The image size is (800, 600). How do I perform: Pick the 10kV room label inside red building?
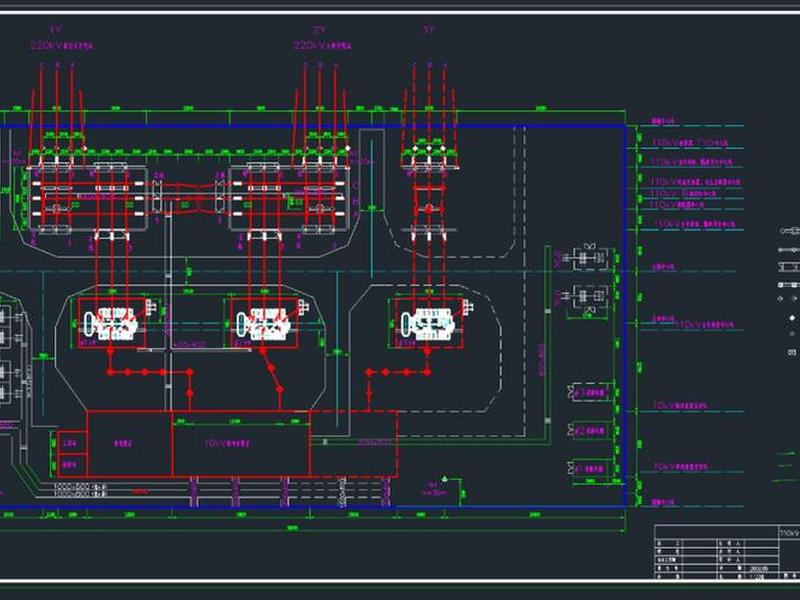click(227, 443)
